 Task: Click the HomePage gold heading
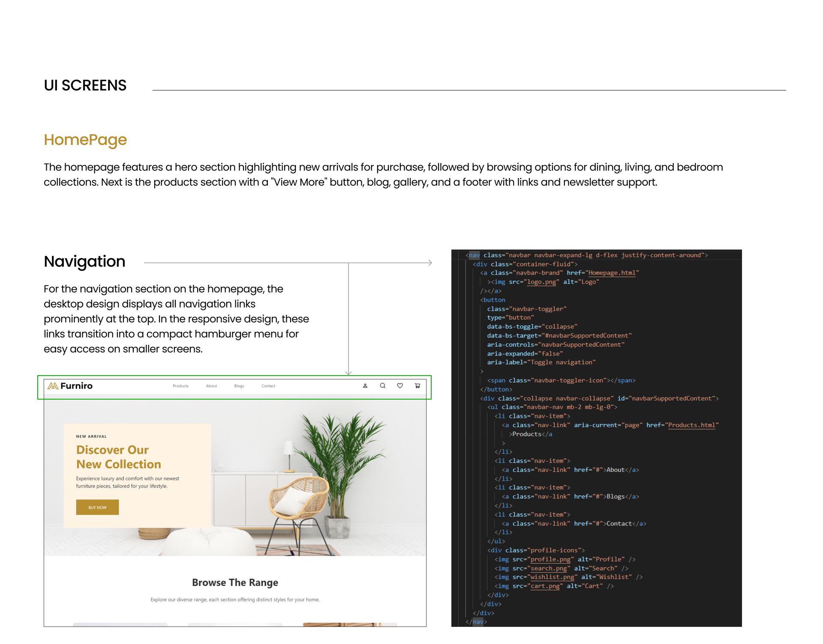(85, 140)
